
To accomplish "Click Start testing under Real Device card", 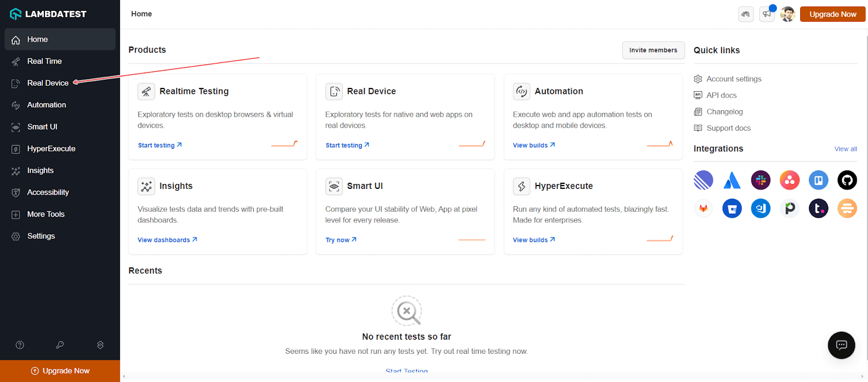I will coord(348,145).
